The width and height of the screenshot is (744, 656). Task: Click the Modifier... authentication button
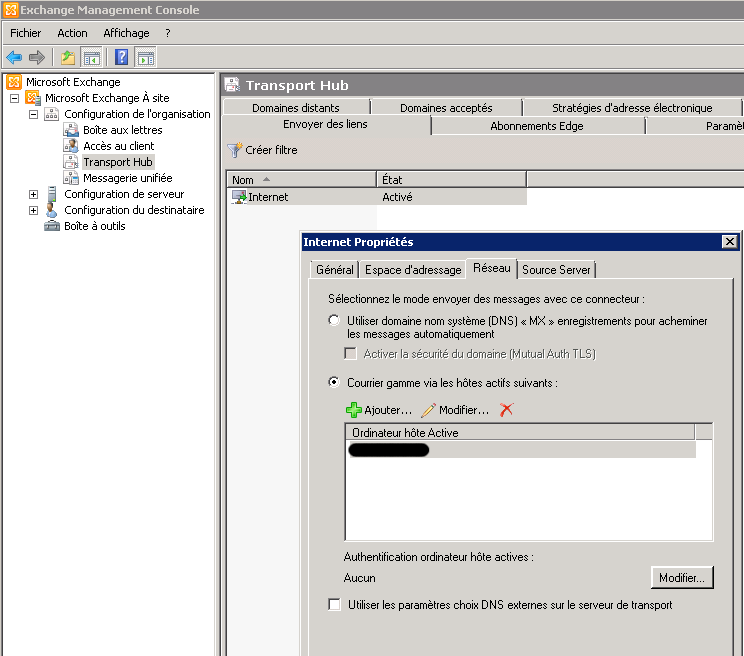click(x=682, y=577)
